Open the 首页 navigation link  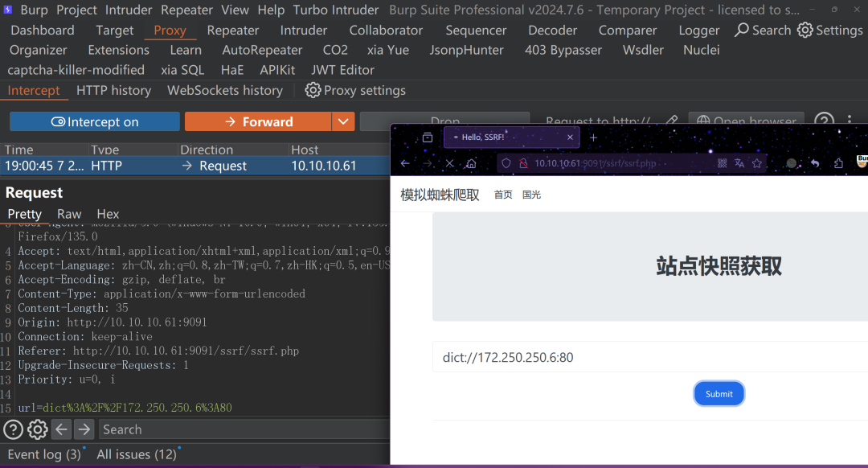click(x=503, y=195)
